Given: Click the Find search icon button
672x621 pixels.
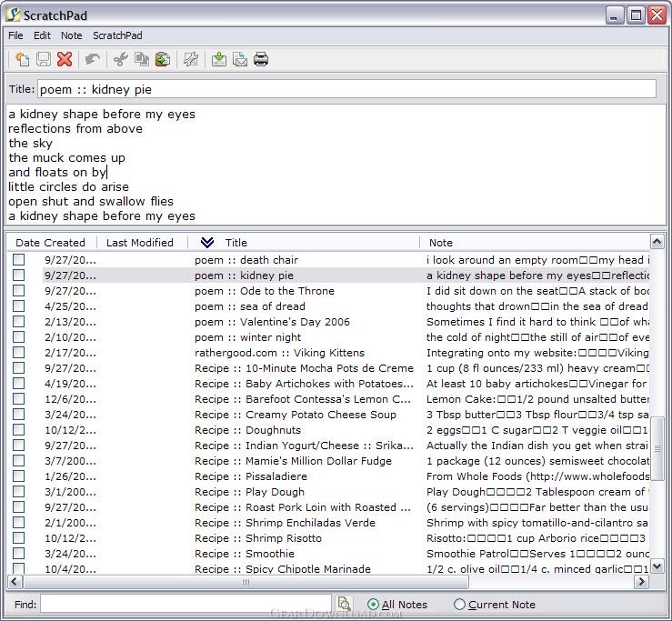Looking at the screenshot, I should pyautogui.click(x=344, y=604).
